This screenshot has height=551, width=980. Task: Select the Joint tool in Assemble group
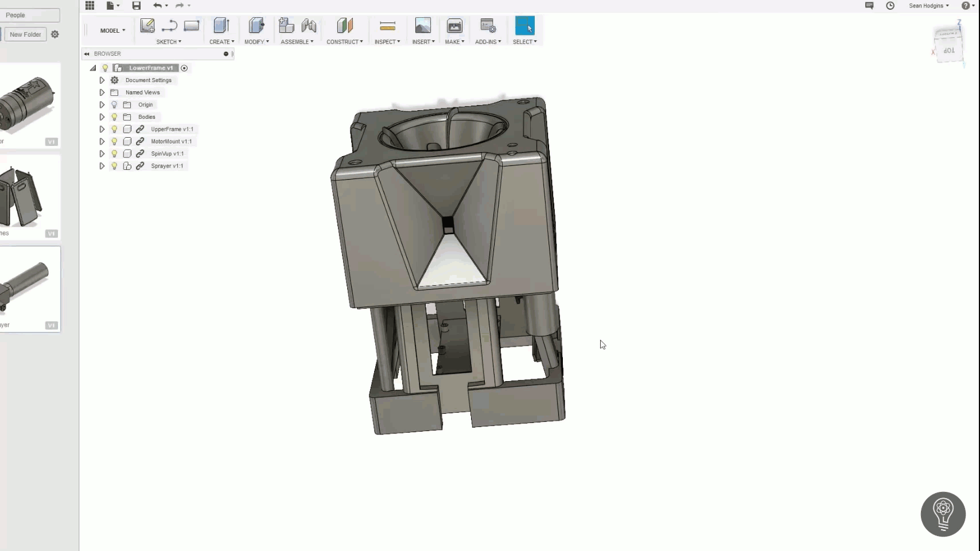point(309,26)
